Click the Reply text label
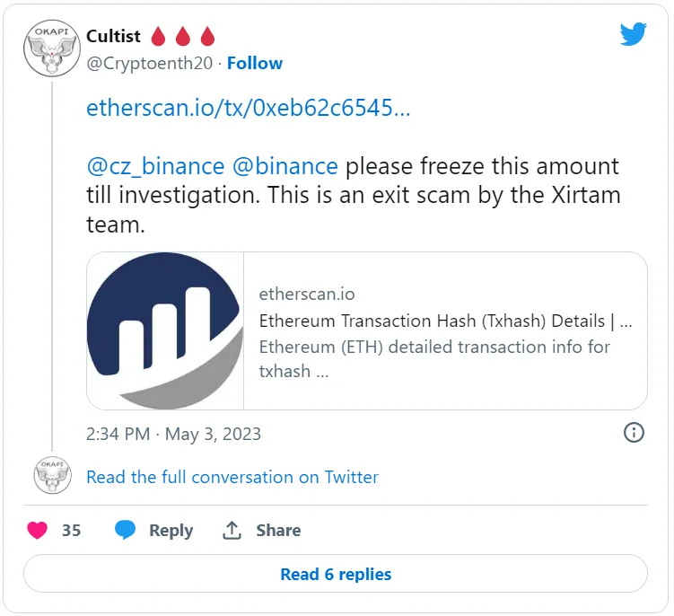Screen dimensions: 674x616 tap(171, 531)
